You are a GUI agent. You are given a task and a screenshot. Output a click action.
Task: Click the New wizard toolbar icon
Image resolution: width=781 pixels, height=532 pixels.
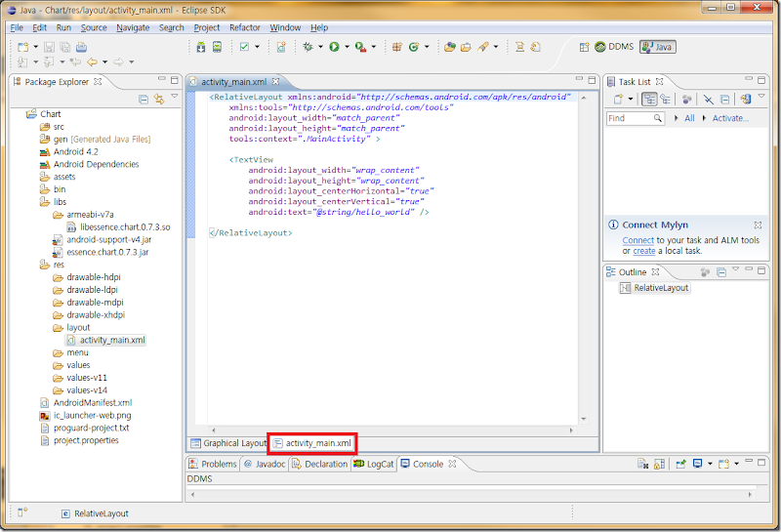pos(22,47)
